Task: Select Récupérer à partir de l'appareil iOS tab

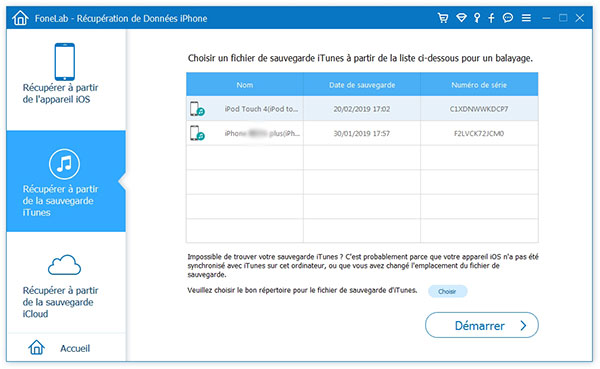Action: pyautogui.click(x=66, y=80)
